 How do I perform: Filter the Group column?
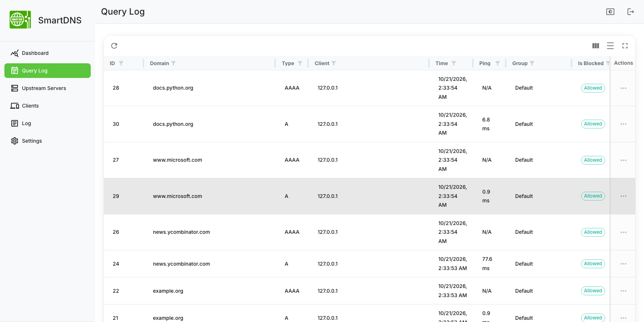tap(532, 63)
